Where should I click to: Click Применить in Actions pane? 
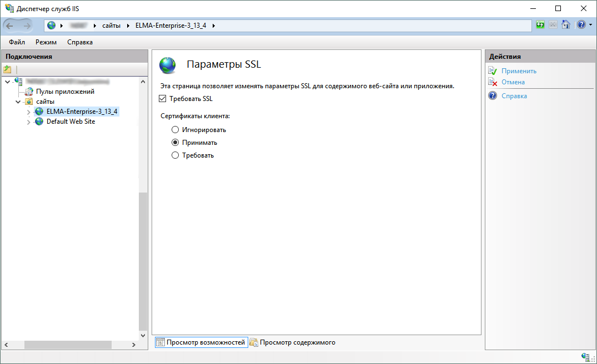point(519,71)
